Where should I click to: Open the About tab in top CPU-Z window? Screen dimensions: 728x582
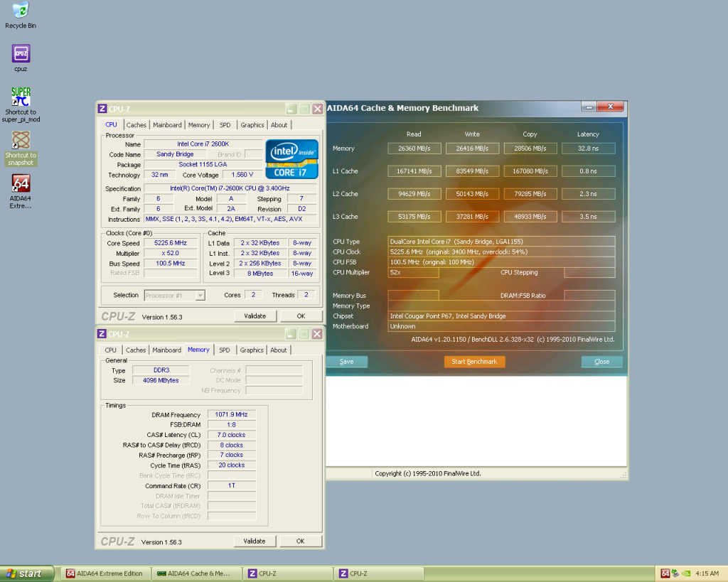[x=279, y=125]
